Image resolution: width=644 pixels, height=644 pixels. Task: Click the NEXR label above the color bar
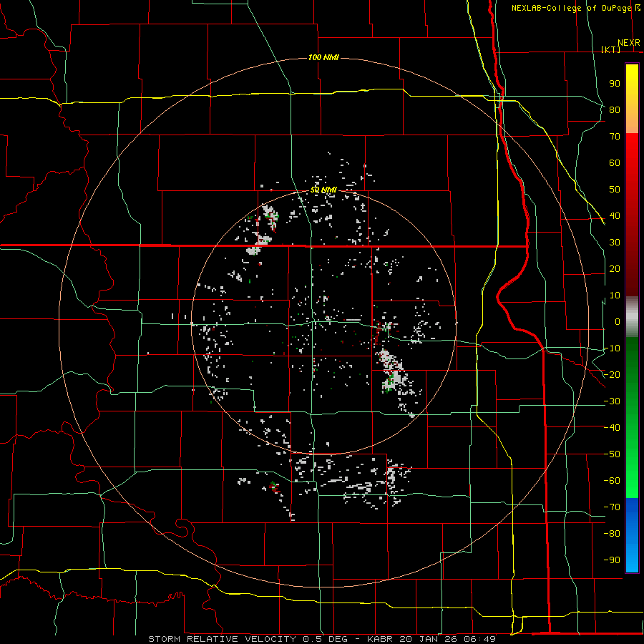coord(629,43)
